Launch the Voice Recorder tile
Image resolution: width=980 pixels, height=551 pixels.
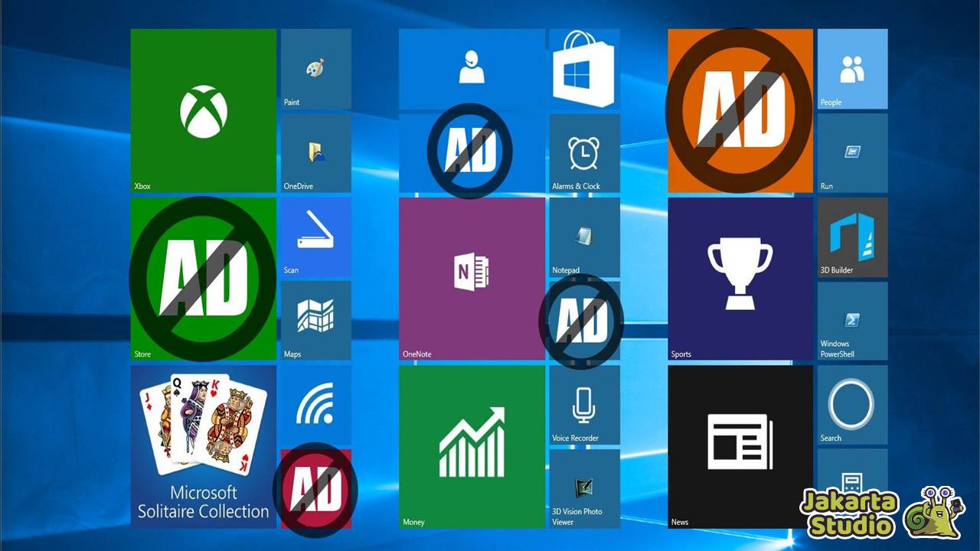[x=584, y=405]
